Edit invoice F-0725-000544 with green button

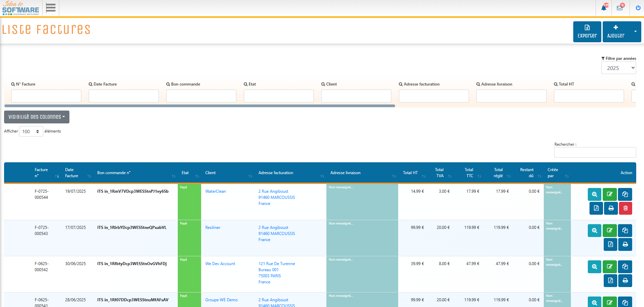point(609,194)
